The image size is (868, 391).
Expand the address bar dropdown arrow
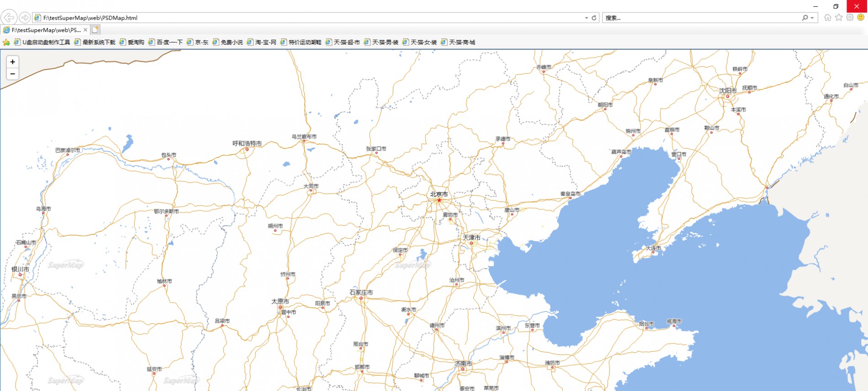[587, 18]
